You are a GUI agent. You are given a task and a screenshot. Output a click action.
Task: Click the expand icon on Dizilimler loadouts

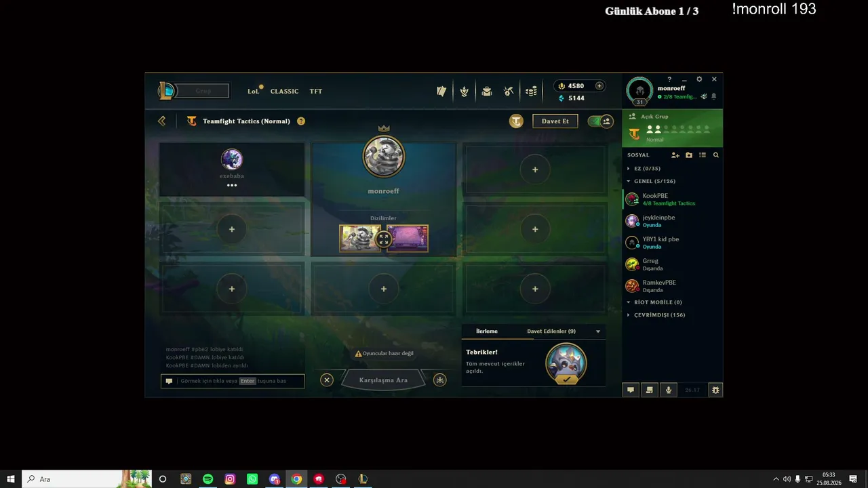(384, 239)
